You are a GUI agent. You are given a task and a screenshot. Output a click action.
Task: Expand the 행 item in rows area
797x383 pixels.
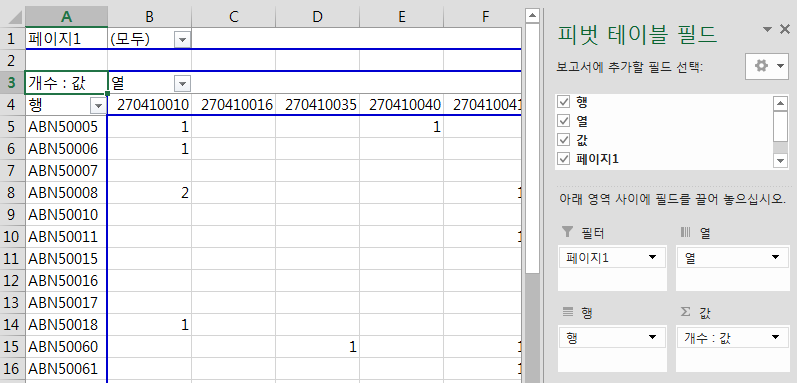tap(653, 337)
